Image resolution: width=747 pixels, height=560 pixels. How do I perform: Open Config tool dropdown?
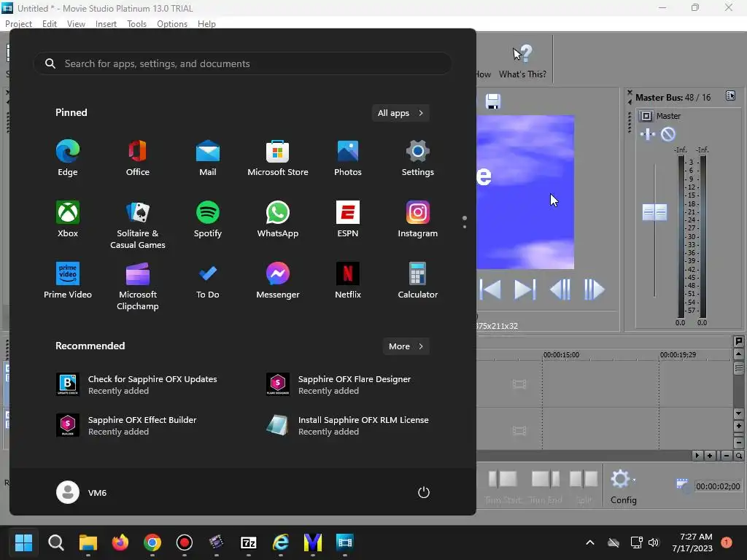point(635,480)
